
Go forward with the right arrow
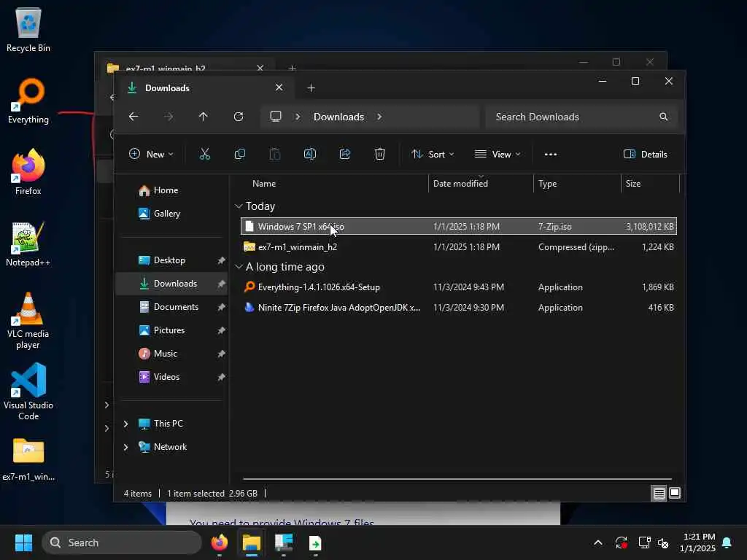pos(169,117)
